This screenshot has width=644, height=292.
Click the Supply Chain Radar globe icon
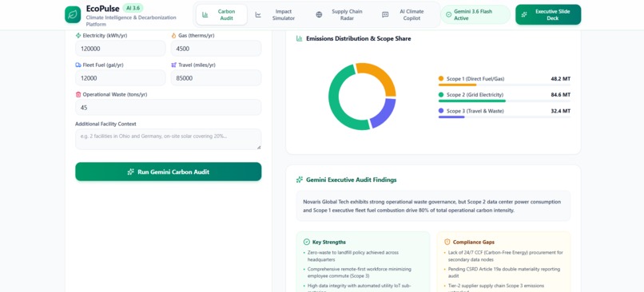tap(319, 15)
